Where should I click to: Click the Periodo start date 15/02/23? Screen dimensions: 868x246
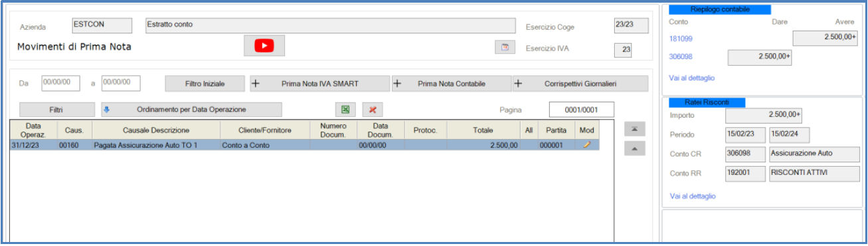[745, 135]
